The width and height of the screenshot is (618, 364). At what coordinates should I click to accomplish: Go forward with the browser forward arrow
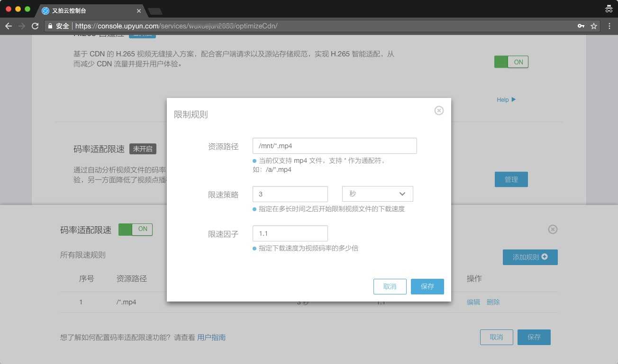[x=21, y=26]
